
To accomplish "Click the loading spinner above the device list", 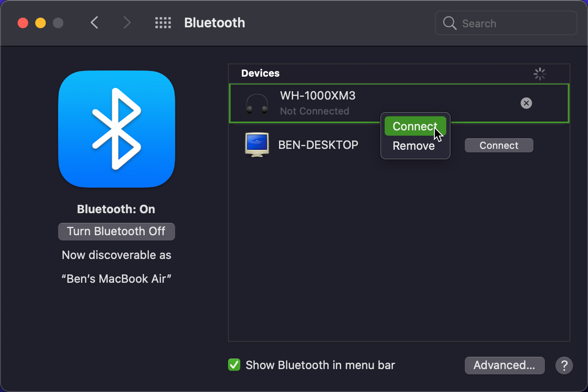I will tap(540, 74).
